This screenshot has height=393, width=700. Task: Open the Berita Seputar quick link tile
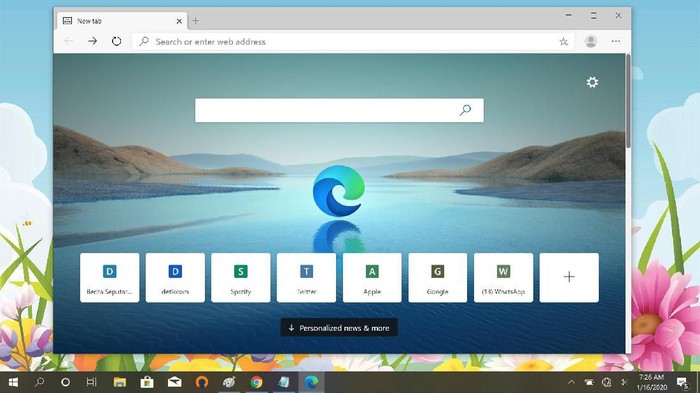pos(109,278)
